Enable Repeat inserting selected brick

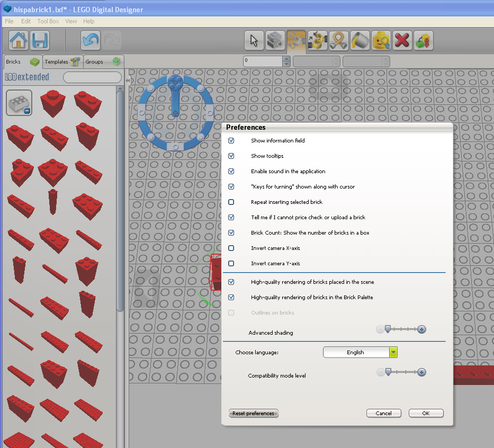pyautogui.click(x=231, y=202)
